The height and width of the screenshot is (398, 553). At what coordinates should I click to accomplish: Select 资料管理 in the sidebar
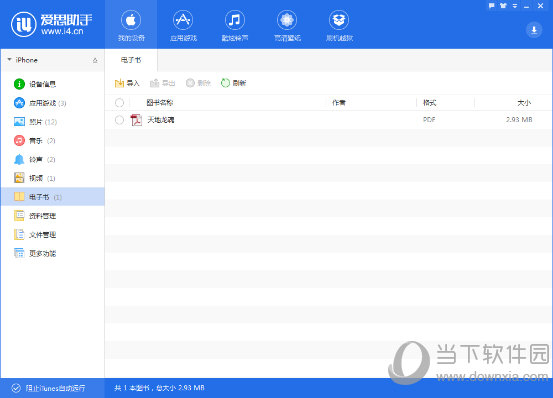53,216
